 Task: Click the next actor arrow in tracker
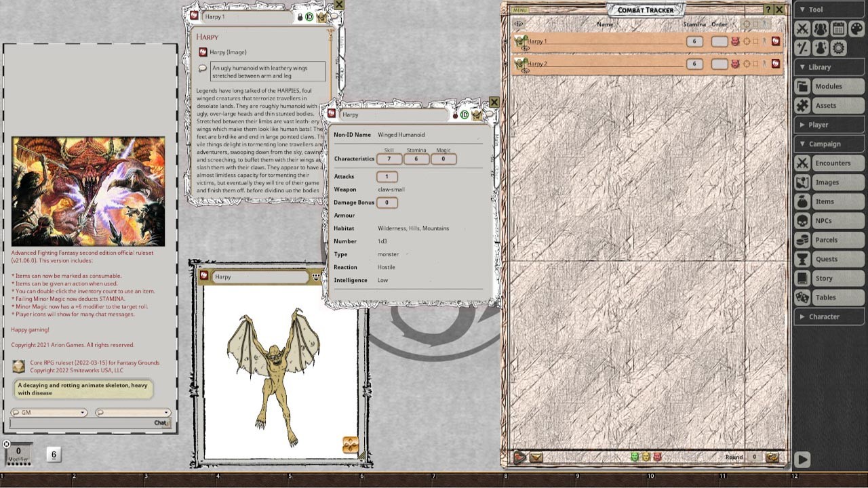tap(519, 457)
